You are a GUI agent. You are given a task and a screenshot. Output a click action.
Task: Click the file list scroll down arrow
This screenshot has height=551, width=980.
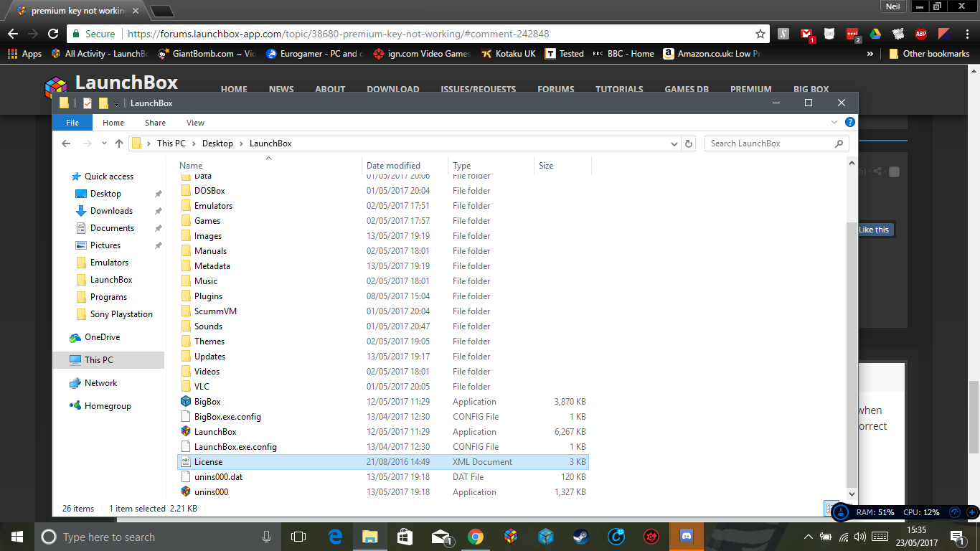click(852, 494)
